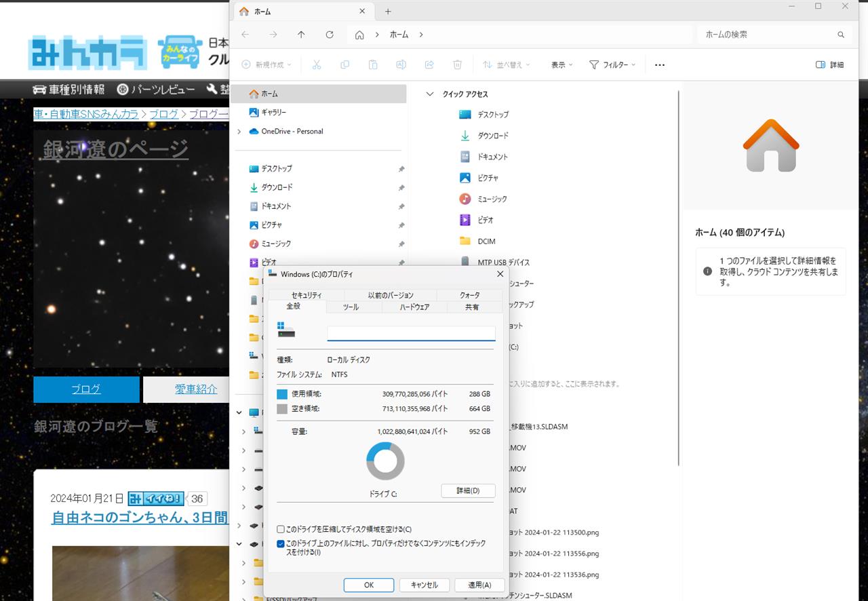Screen dimensions: 868x601
Task: Click OK in the properties dialog
Action: pyautogui.click(x=369, y=585)
